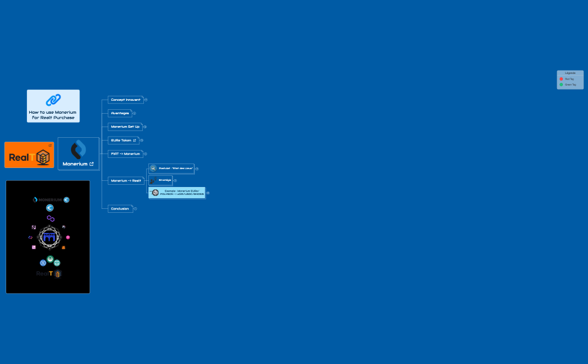The image size is (588, 364).
Task: Click the person icon on the Stratégie node
Action: click(x=153, y=180)
